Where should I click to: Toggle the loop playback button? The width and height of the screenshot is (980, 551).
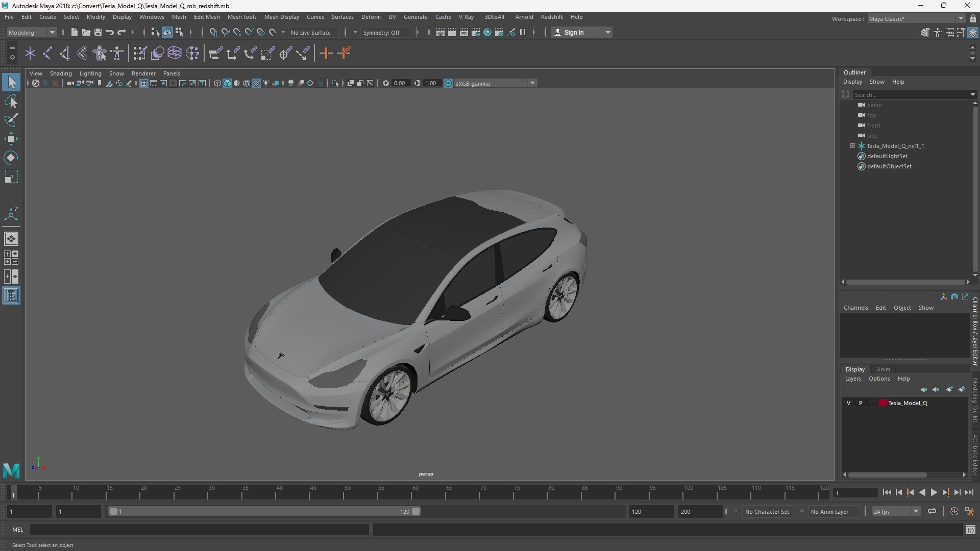point(932,511)
